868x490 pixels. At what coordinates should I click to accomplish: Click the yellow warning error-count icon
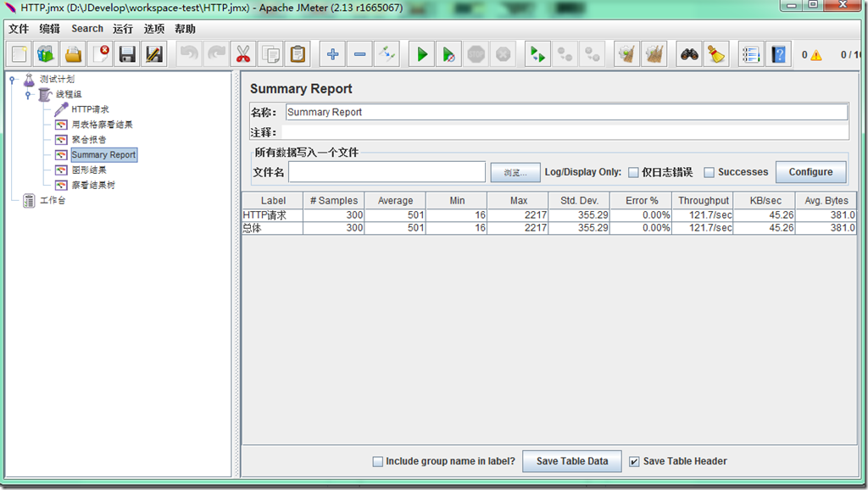point(816,55)
